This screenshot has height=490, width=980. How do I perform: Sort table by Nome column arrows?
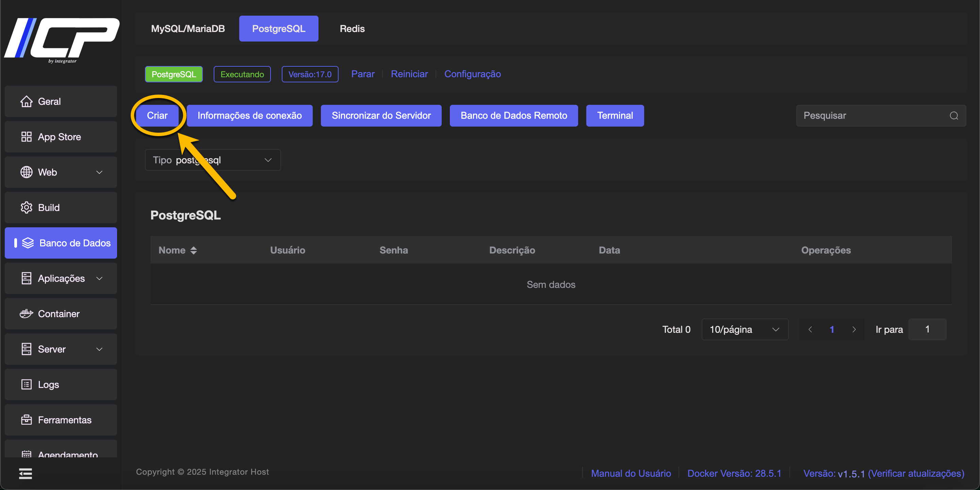(x=194, y=250)
